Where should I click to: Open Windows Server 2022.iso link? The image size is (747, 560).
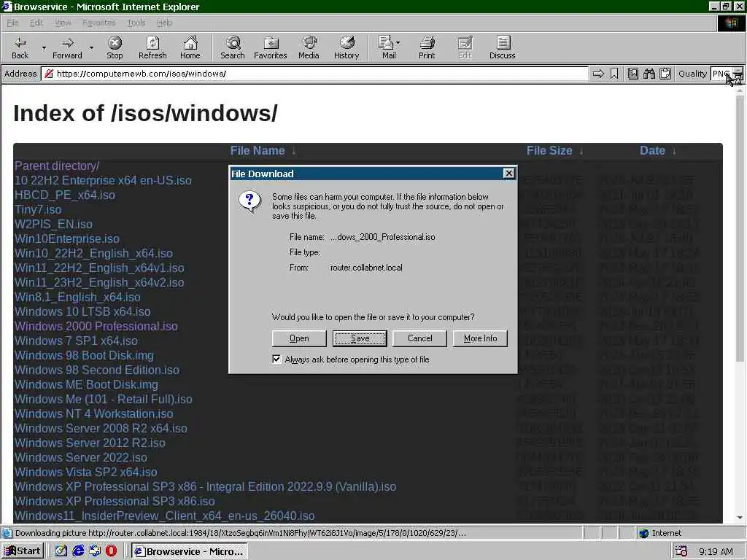[x=80, y=458]
